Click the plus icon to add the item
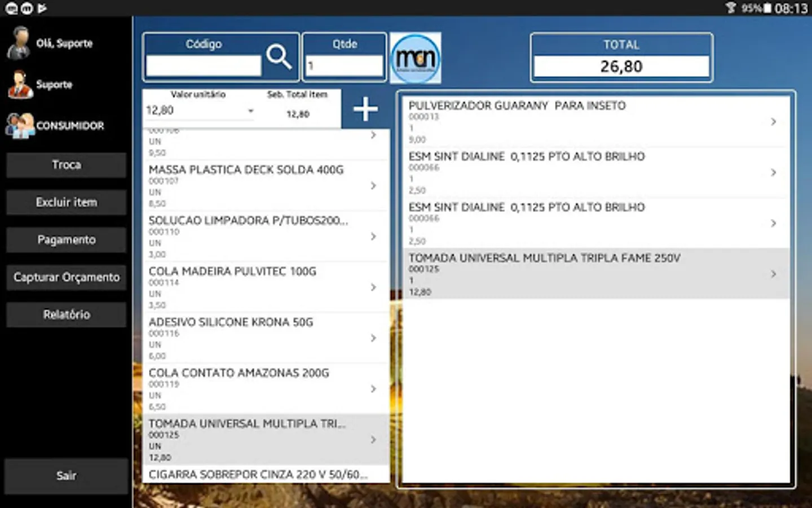The height and width of the screenshot is (508, 812). (365, 108)
